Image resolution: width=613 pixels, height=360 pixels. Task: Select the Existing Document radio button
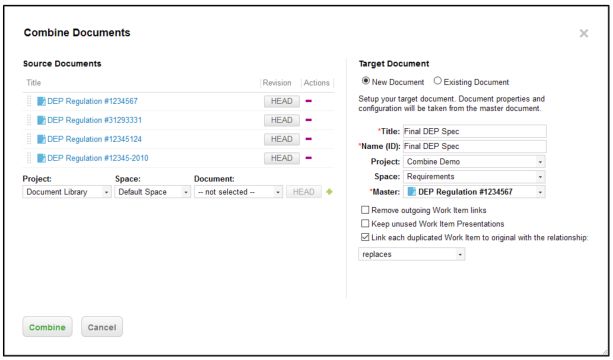(x=437, y=81)
